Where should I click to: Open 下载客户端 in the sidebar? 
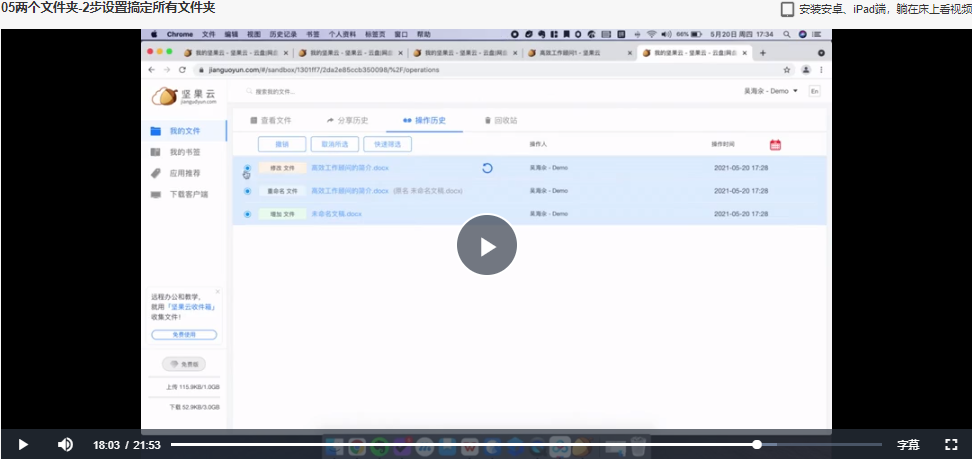(x=188, y=194)
